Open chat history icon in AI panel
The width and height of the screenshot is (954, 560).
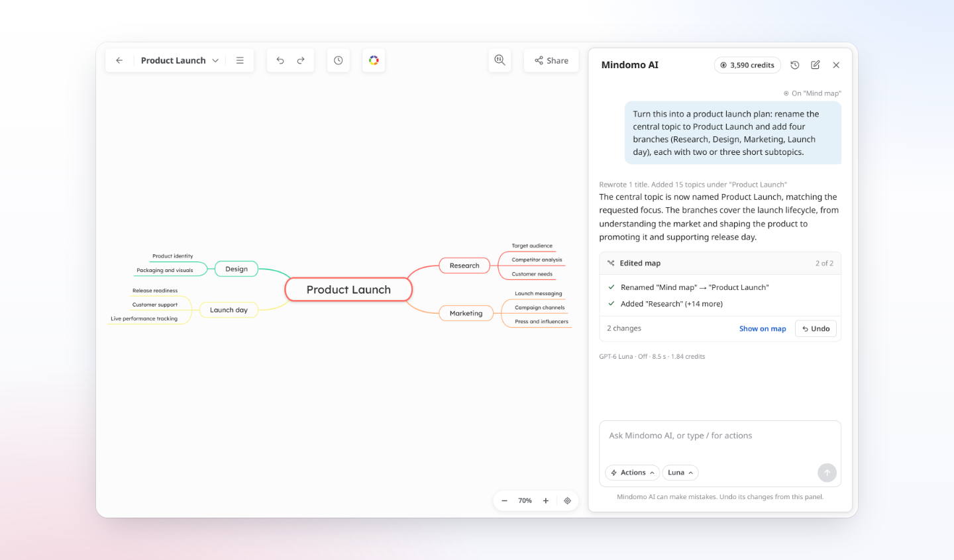coord(795,65)
